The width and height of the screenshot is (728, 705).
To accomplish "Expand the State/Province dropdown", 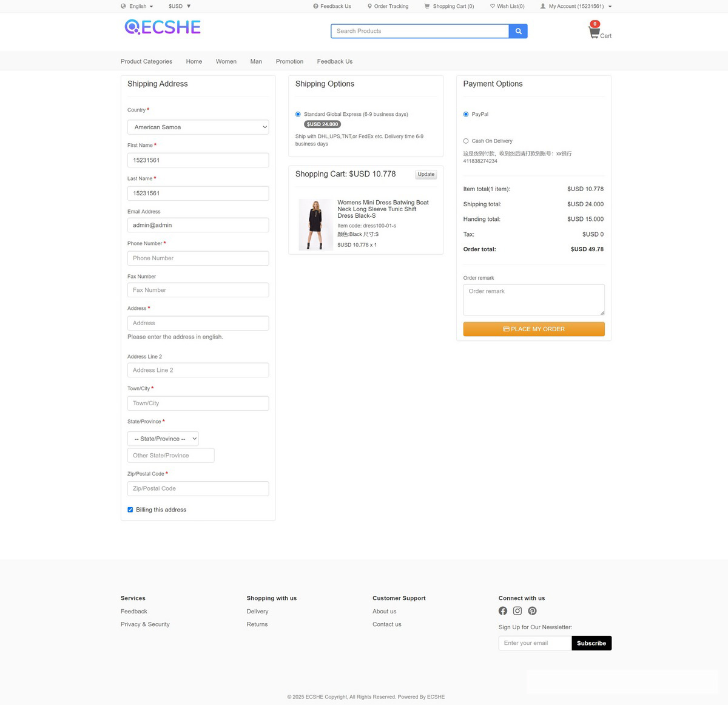I will (163, 439).
